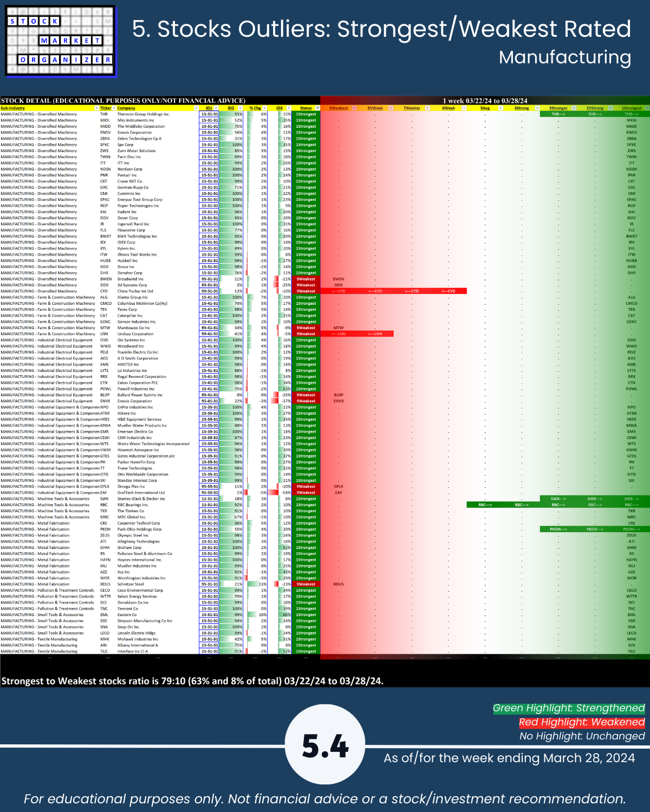Open the ID3 column filter dropdown
650x812 pixels.
pos(289,108)
